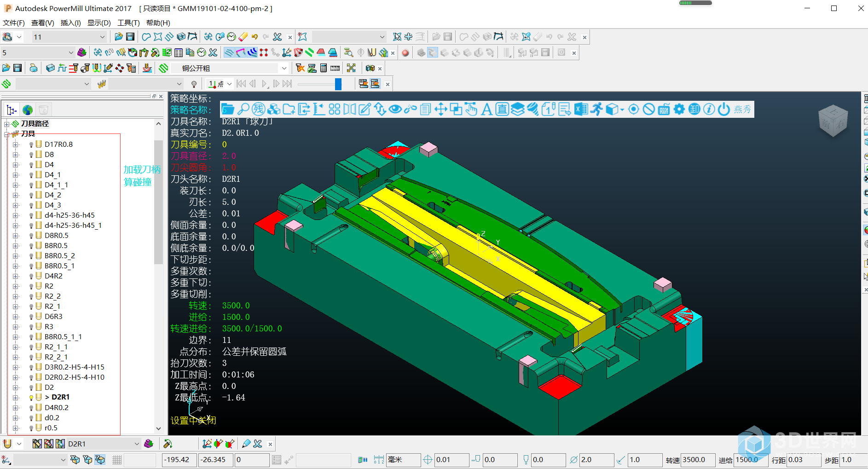Screen dimensions: 868x469
Task: Click the undo arrow in boundary toolbar
Action: pyautogui.click(x=255, y=37)
